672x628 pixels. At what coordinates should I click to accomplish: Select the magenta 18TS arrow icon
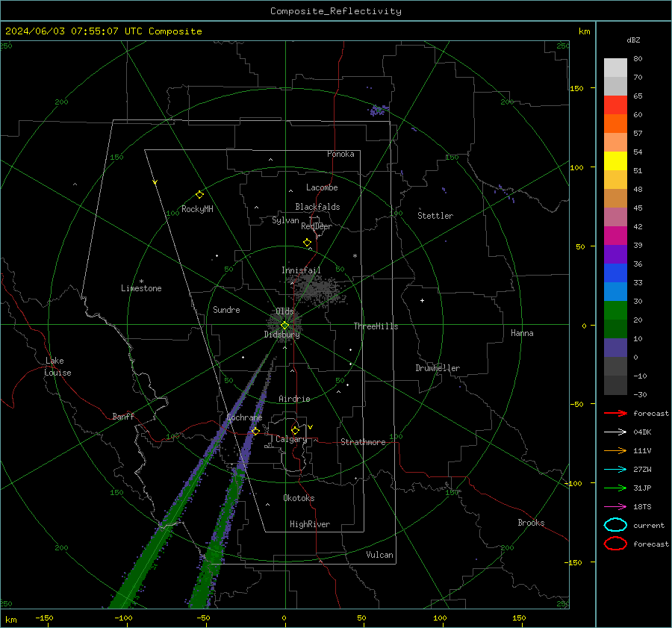point(615,507)
